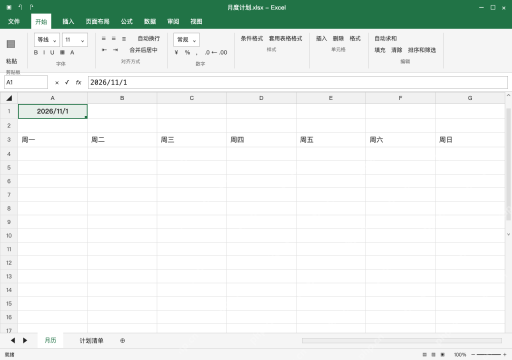Switch to the 审阅 ribbon tab
Image resolution: width=512 pixels, height=360 pixels.
pos(173,22)
